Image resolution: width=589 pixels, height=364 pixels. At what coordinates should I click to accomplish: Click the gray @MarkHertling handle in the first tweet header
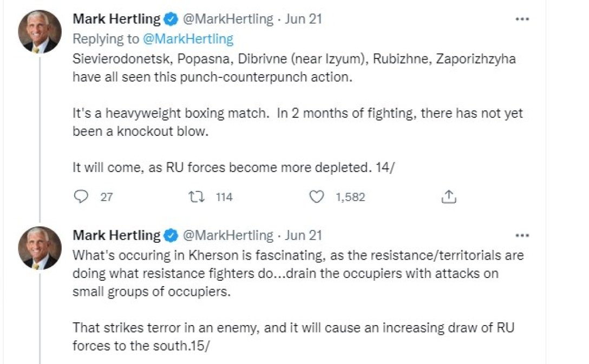tap(227, 19)
